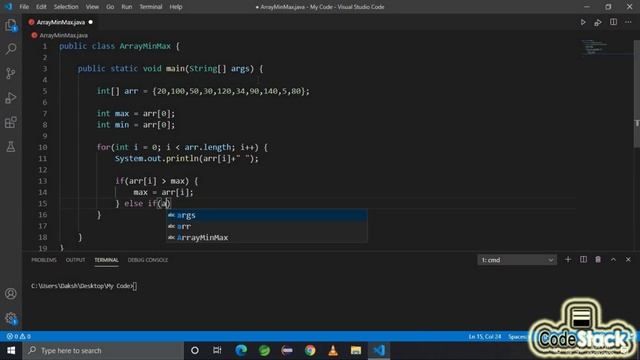The height and width of the screenshot is (360, 640).
Task: Launch Google Chrome from taskbar
Action: (x=310, y=351)
